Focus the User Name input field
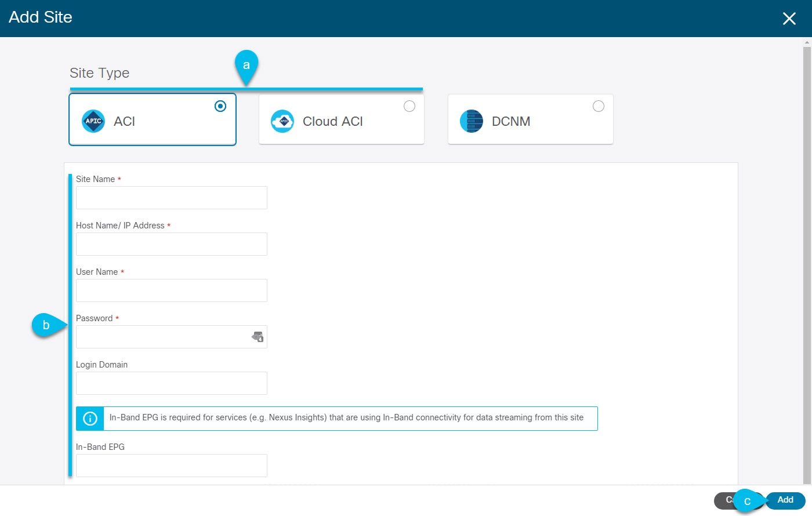This screenshot has height=516, width=812. [x=172, y=290]
